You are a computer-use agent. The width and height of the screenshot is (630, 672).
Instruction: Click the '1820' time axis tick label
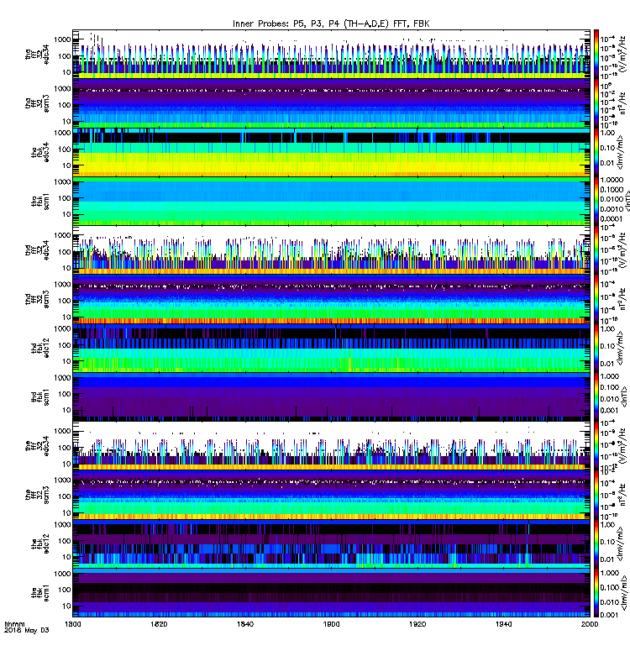[x=159, y=624]
